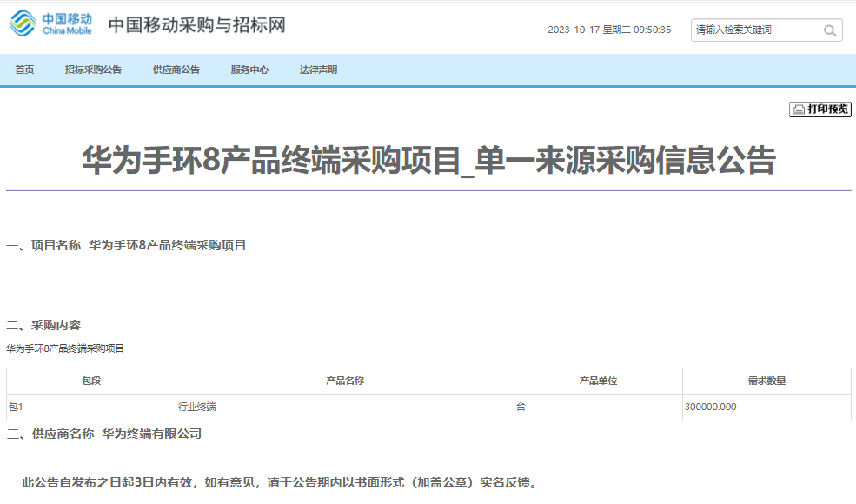Click the search magnifier icon
This screenshot has height=504, width=856.
pos(830,30)
